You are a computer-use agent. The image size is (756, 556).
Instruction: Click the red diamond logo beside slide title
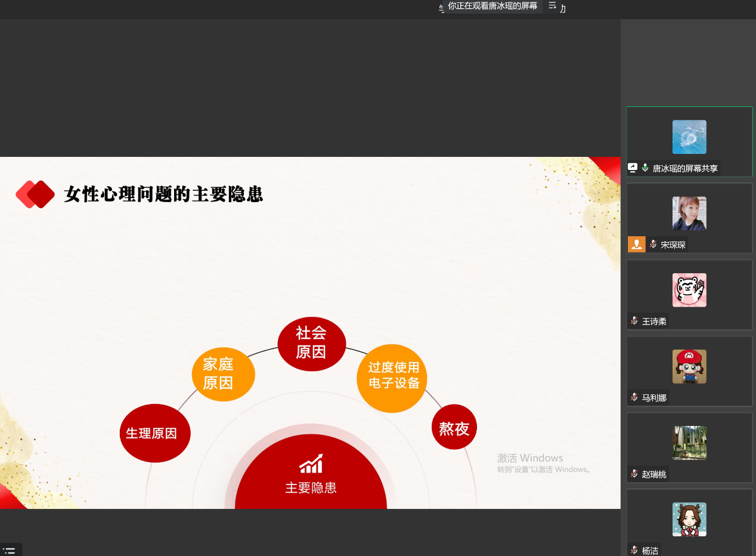coord(35,194)
